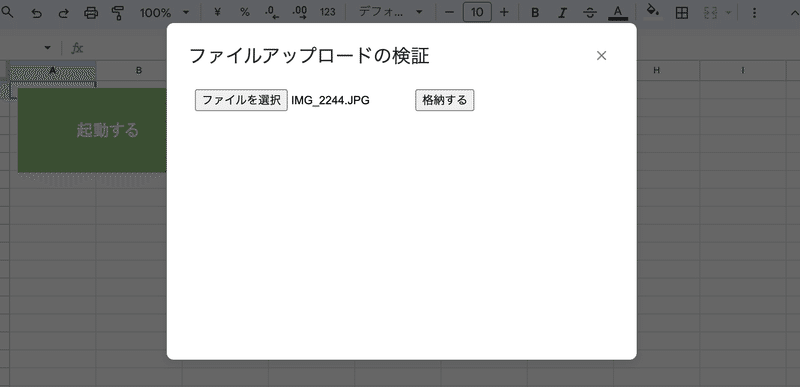
Task: Open the text color picker
Action: 618,13
